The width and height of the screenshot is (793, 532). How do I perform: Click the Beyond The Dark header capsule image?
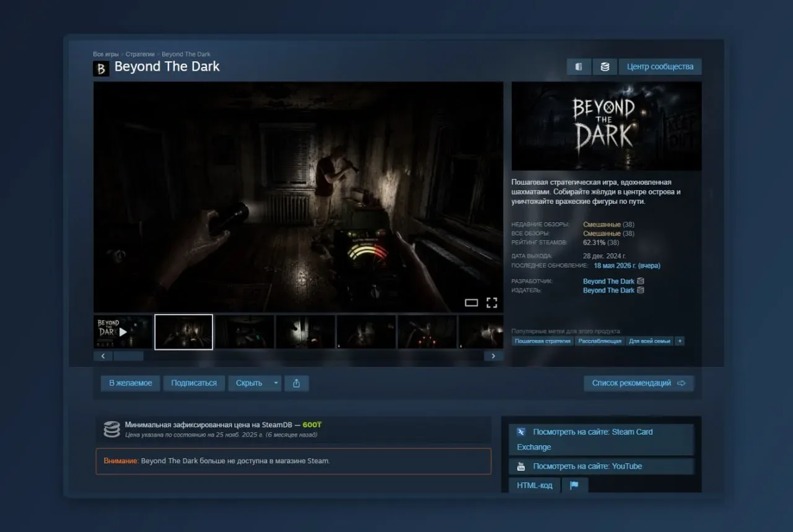pos(607,126)
